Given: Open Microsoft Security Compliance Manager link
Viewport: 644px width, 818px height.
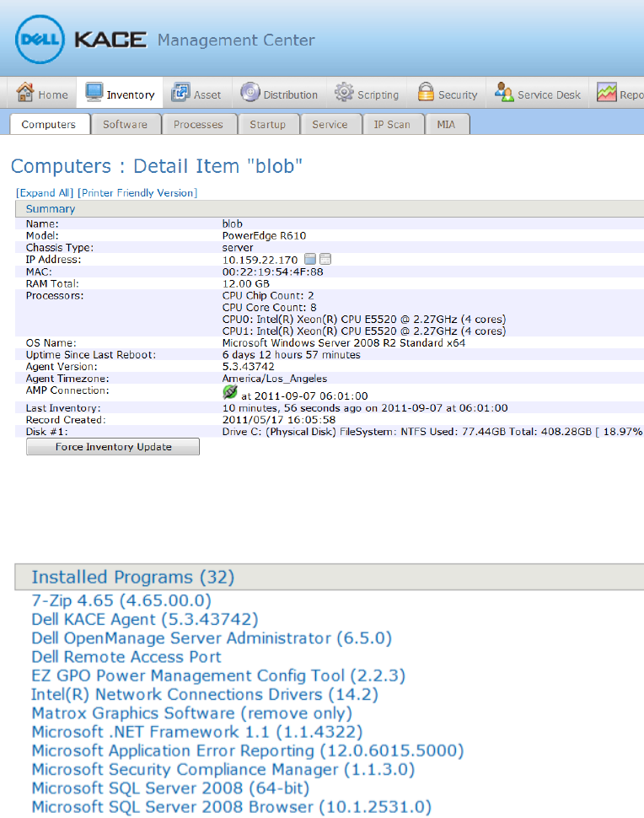Looking at the screenshot, I should click(223, 769).
